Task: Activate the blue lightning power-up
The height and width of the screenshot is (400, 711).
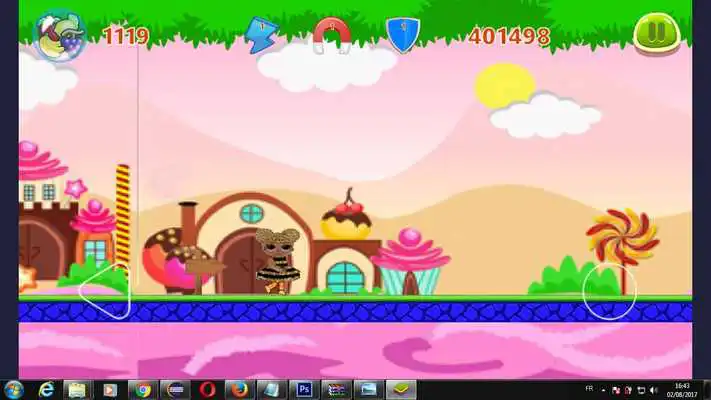Action: pos(260,35)
